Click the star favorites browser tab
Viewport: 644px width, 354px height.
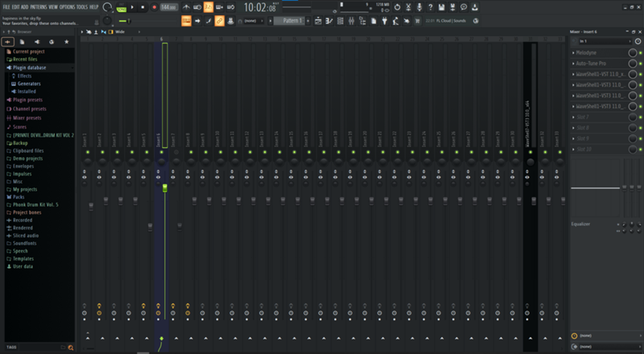pyautogui.click(x=66, y=41)
